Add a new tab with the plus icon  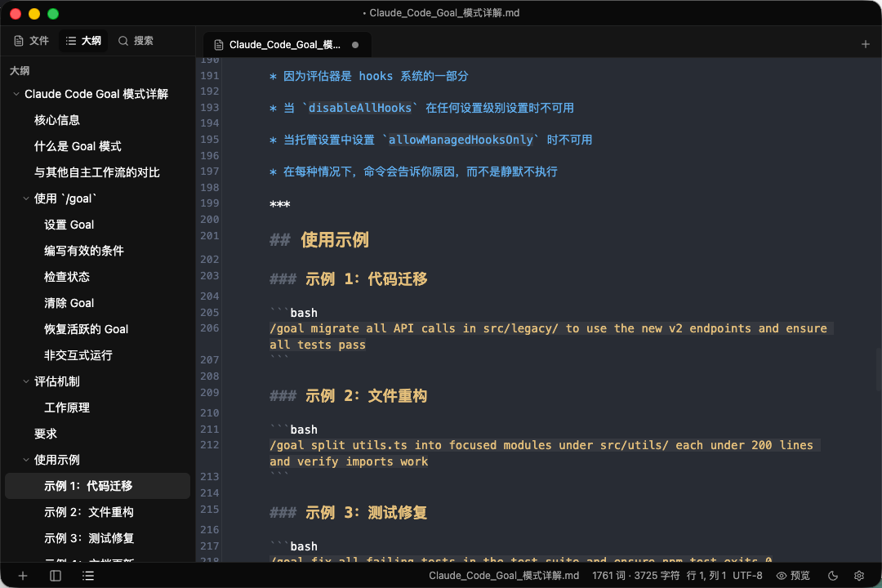(865, 44)
